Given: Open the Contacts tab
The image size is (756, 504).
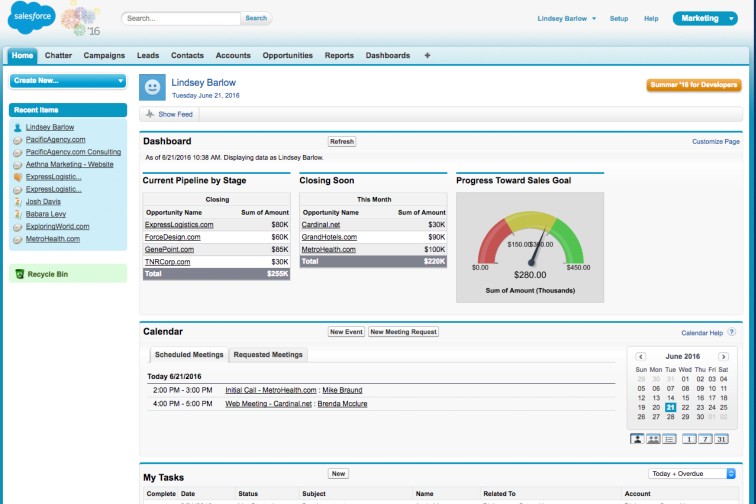Looking at the screenshot, I should (187, 55).
